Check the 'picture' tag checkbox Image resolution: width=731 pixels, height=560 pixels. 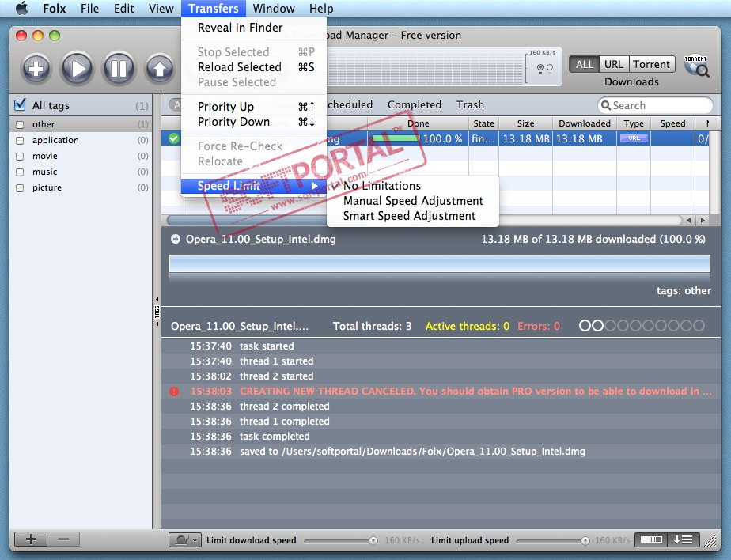(x=20, y=188)
